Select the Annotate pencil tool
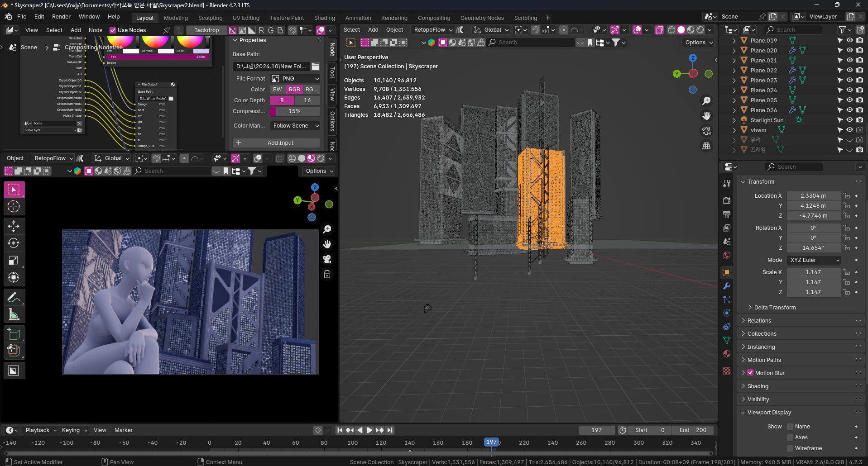The image size is (868, 466). click(14, 297)
